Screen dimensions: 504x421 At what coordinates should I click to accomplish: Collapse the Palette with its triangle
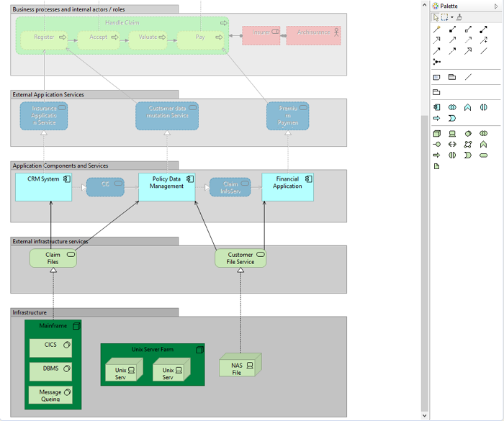(x=496, y=6)
